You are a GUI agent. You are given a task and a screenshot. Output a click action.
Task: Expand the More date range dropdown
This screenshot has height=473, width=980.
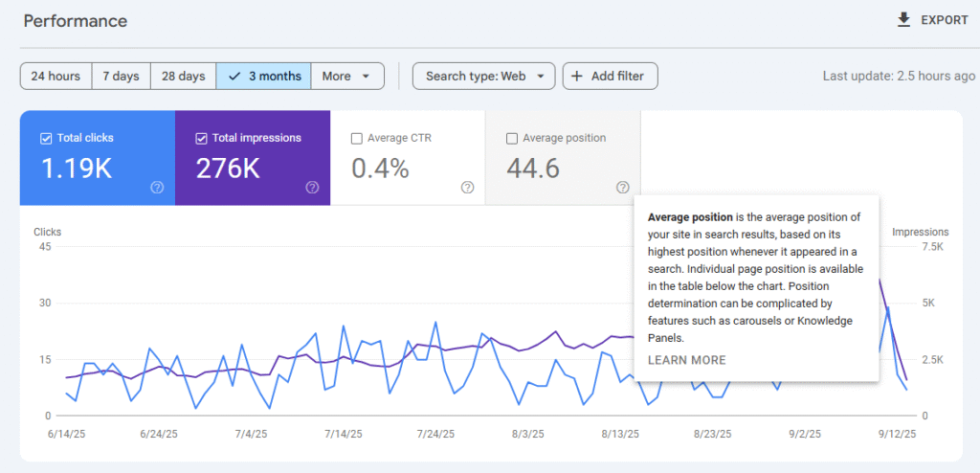[346, 77]
